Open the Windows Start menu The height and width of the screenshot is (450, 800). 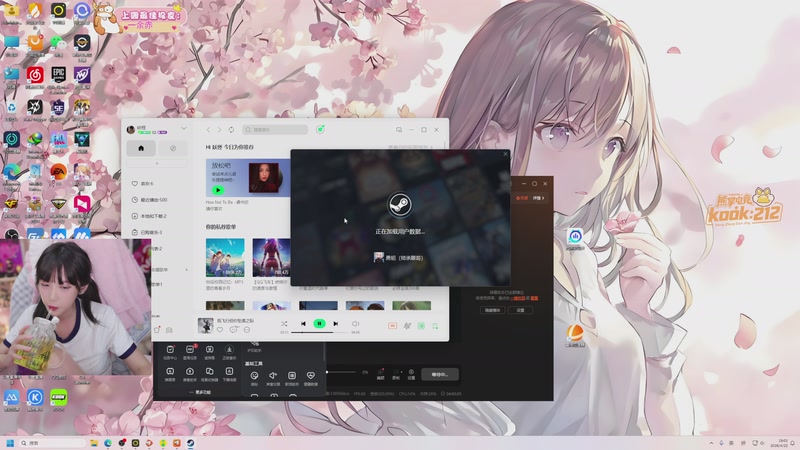point(10,443)
